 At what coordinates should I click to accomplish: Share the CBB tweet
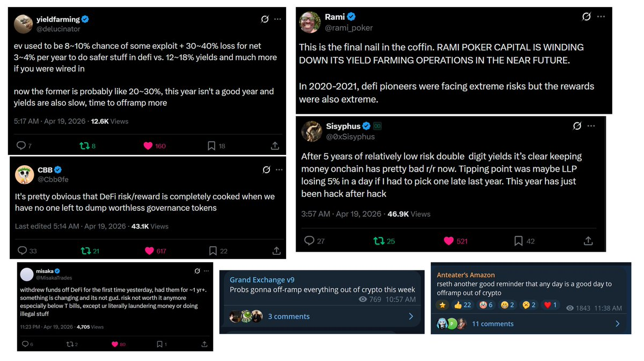[x=276, y=251]
